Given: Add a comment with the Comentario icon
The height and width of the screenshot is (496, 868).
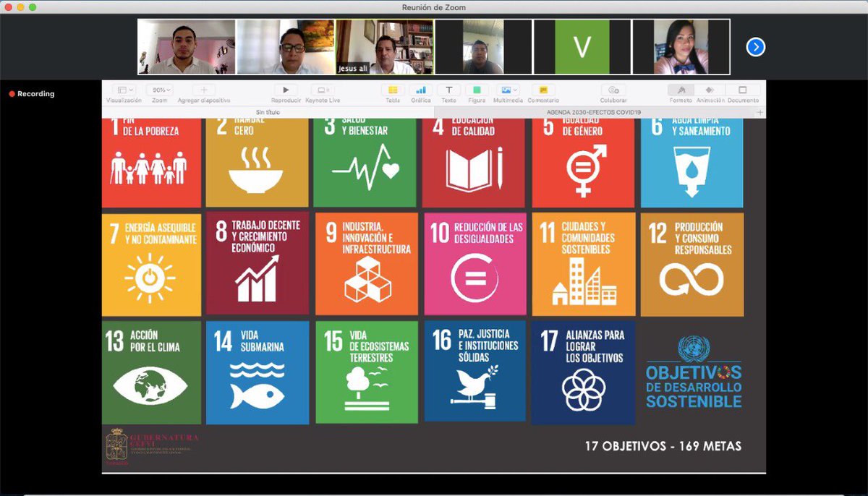Looking at the screenshot, I should [542, 90].
